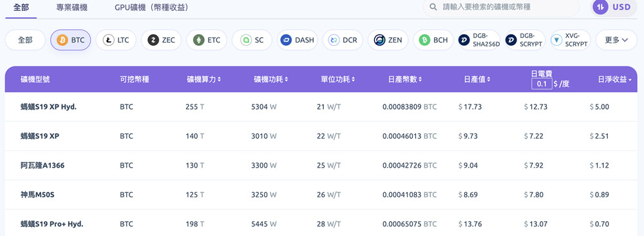Screen dimensions: 644x236
Task: Sort by 單位功耗 column
Action: (x=338, y=79)
